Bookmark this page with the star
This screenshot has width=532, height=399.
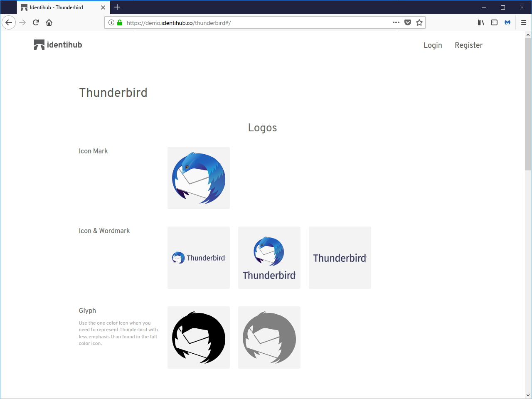(419, 22)
